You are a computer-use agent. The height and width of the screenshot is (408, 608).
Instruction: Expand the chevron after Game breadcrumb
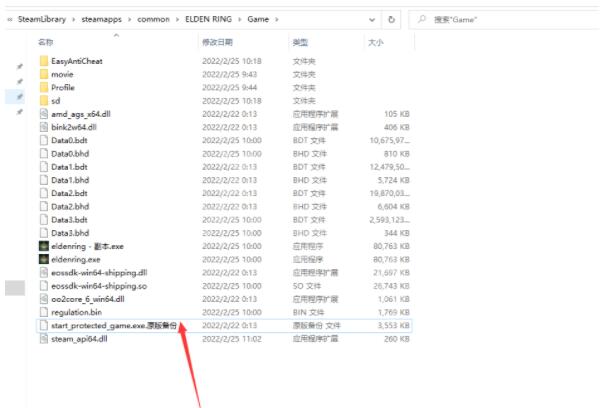pos(277,19)
